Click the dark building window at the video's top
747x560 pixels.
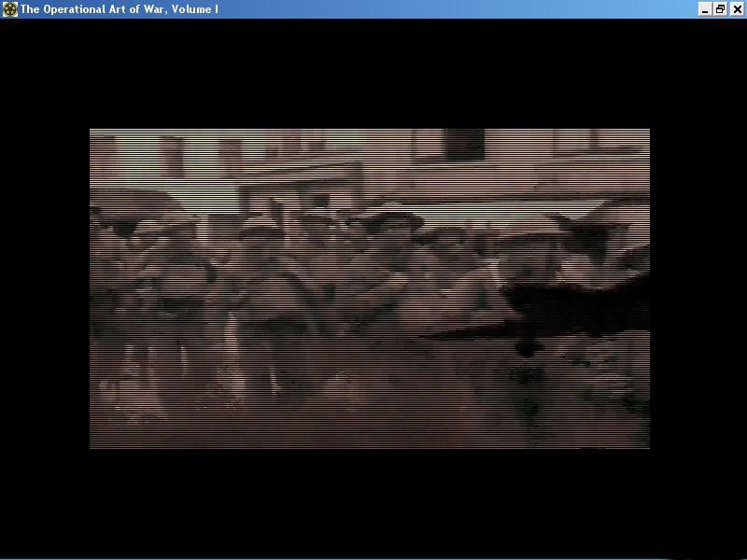pos(463,144)
